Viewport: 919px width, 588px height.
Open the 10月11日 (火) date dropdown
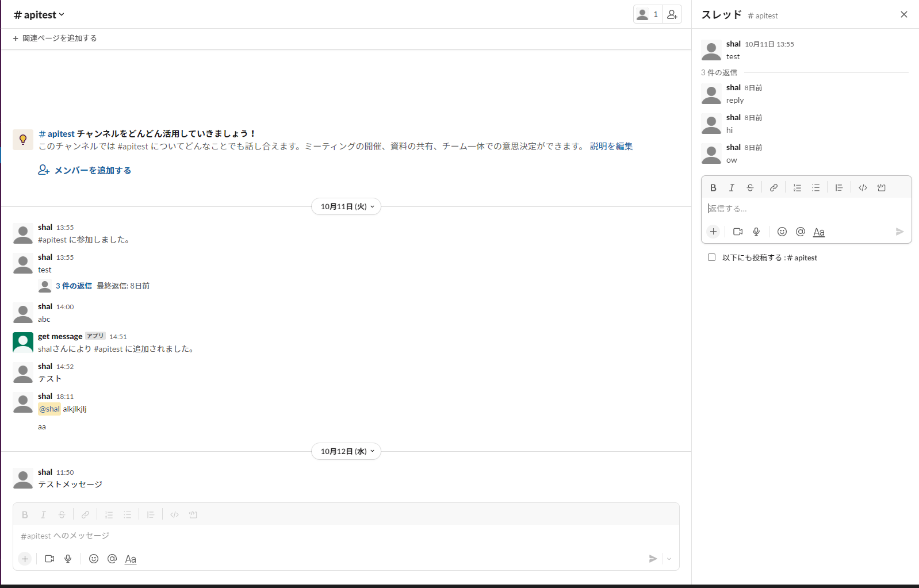coord(346,206)
